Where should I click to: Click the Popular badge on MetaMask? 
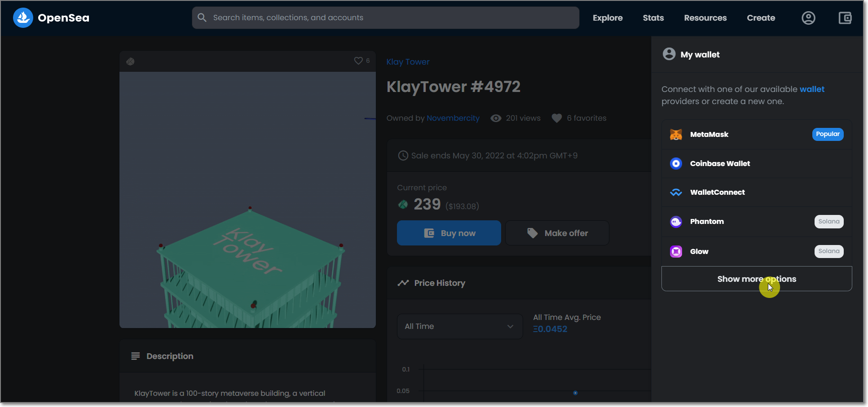(x=828, y=134)
